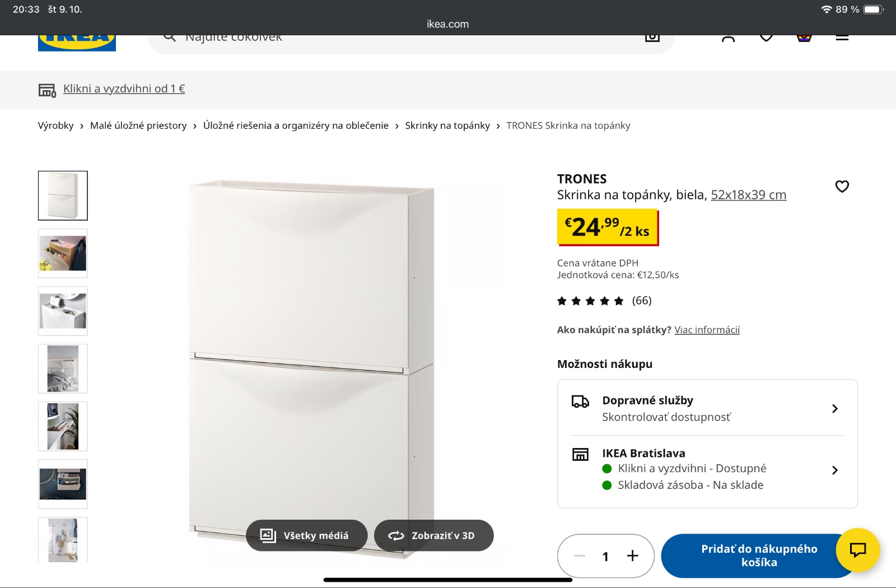896x588 pixels.
Task: Tap the camera visual search icon
Action: click(652, 38)
